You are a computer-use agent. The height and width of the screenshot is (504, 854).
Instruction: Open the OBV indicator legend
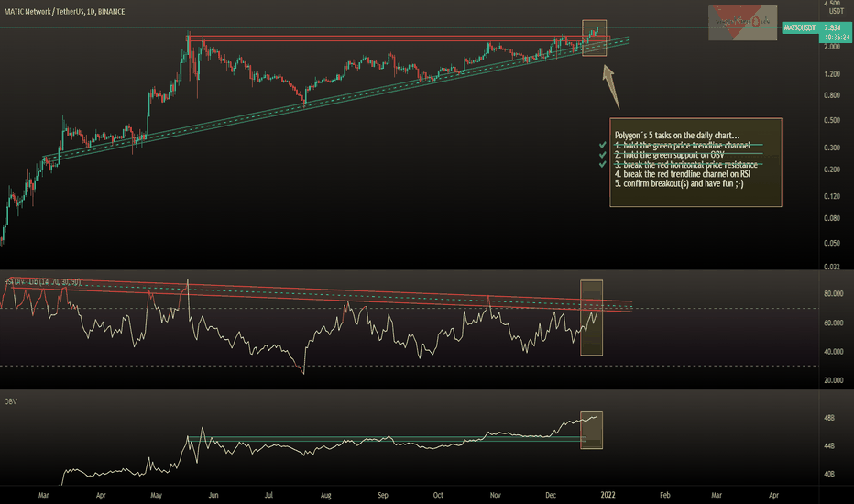10,401
